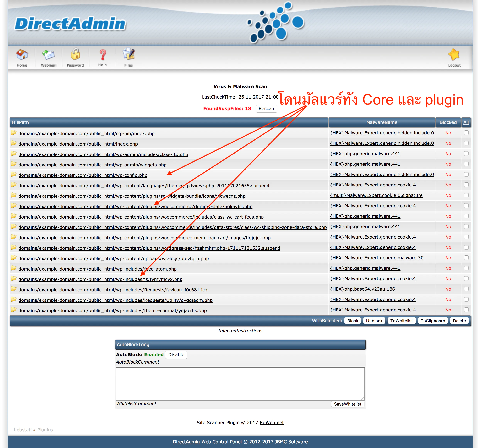
Task: Tick checkbox for public_html/index.php row
Action: (x=466, y=143)
